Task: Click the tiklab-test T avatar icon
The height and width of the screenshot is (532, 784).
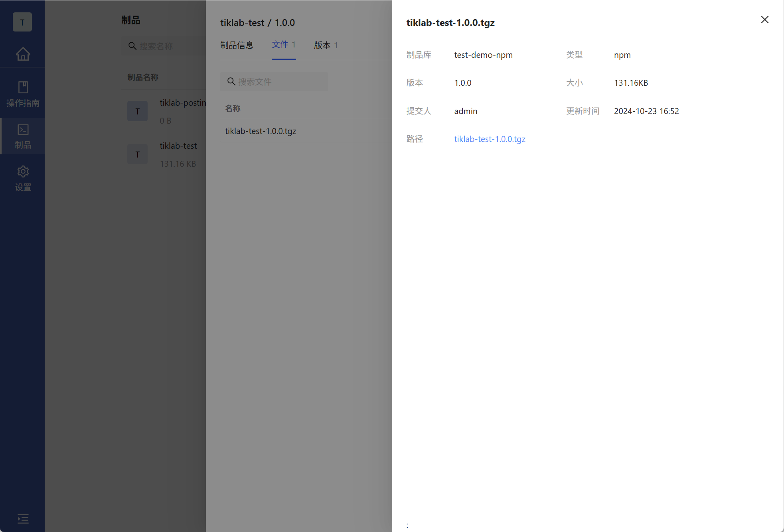Action: 137,154
